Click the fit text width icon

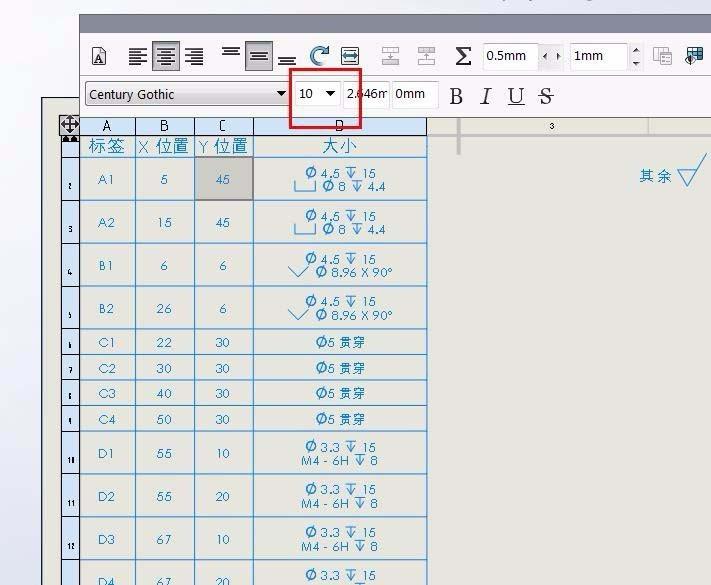(350, 56)
